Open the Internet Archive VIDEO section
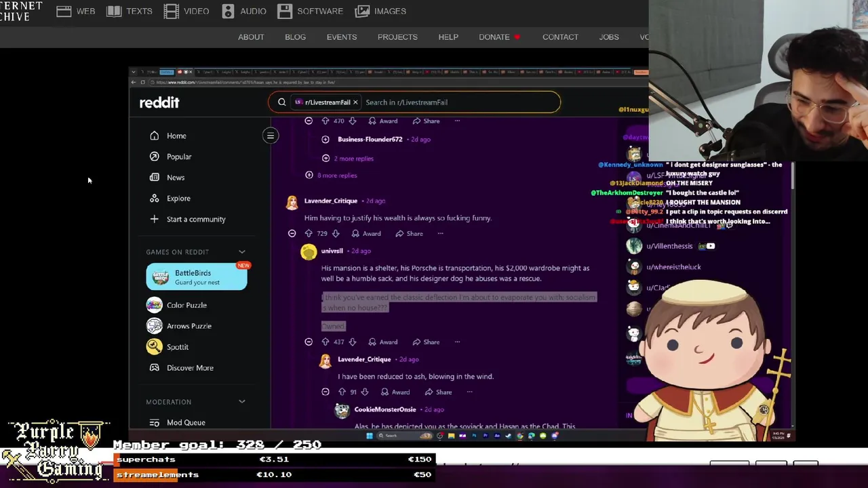Image resolution: width=868 pixels, height=488 pixels. [x=186, y=11]
